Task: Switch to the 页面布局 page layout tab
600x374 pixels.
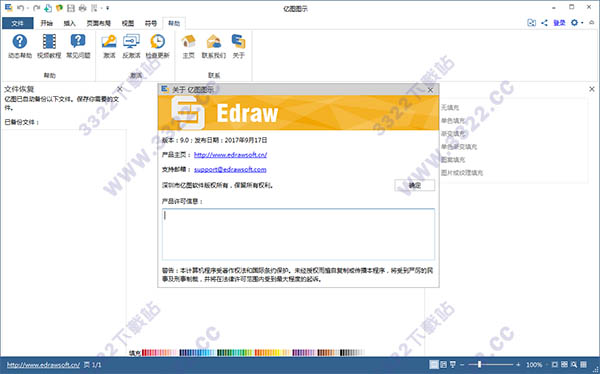Action: (99, 23)
